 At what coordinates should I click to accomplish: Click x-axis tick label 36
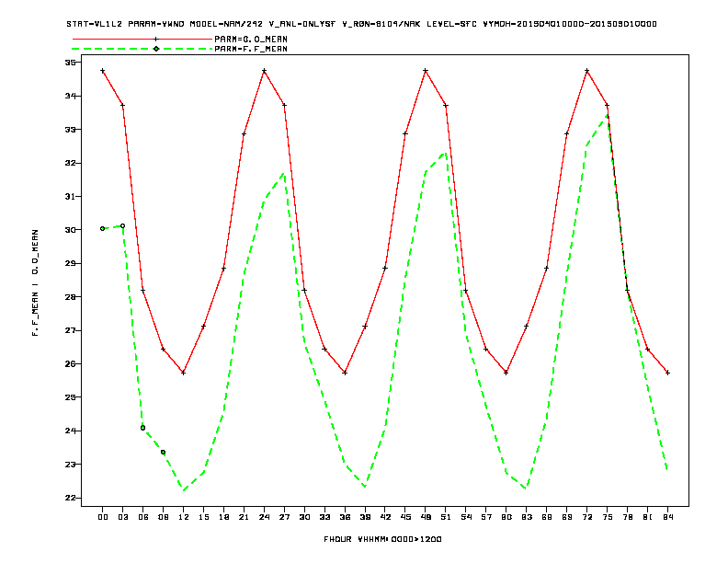pyautogui.click(x=345, y=517)
